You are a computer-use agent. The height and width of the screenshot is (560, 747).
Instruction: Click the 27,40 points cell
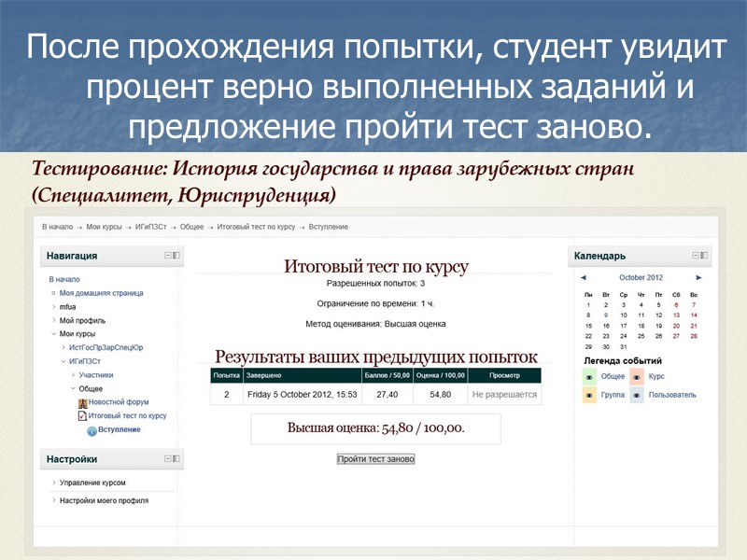388,394
